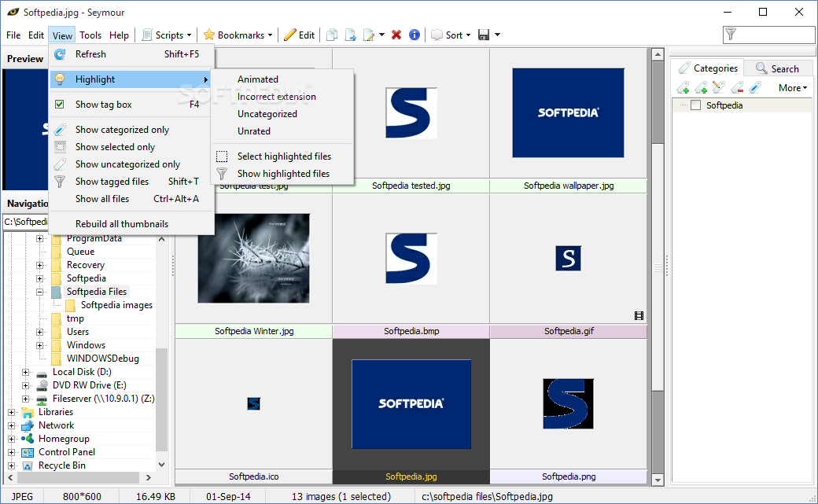Select Incorrect extension highlight option
The height and width of the screenshot is (504, 818).
tap(282, 97)
